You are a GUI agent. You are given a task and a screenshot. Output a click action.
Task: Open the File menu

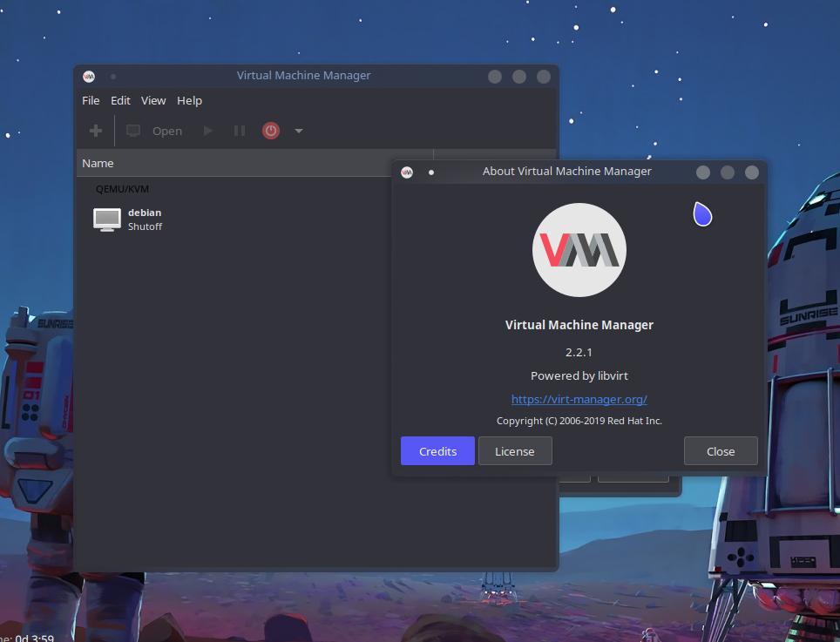click(90, 100)
